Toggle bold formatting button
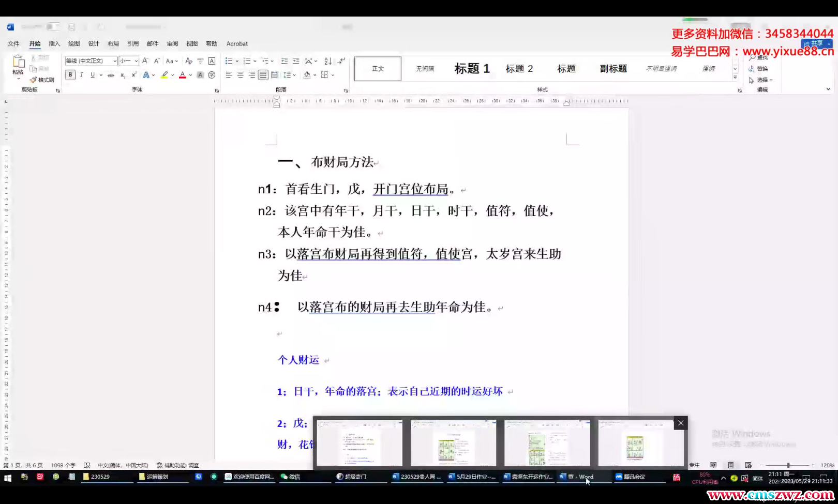The image size is (838, 504). 70,75
